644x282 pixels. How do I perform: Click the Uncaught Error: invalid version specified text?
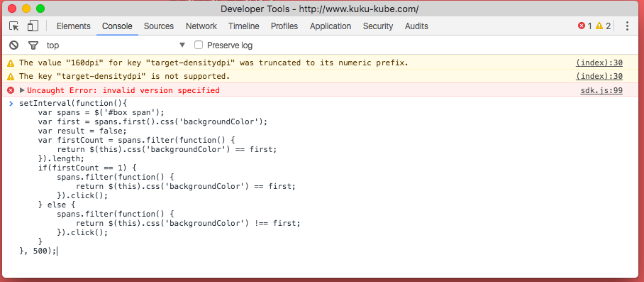123,90
